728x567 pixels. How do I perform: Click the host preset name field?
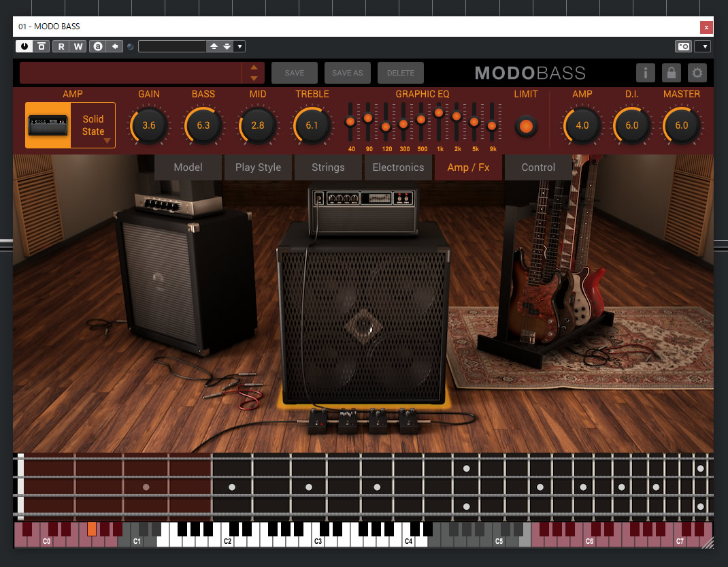(172, 46)
